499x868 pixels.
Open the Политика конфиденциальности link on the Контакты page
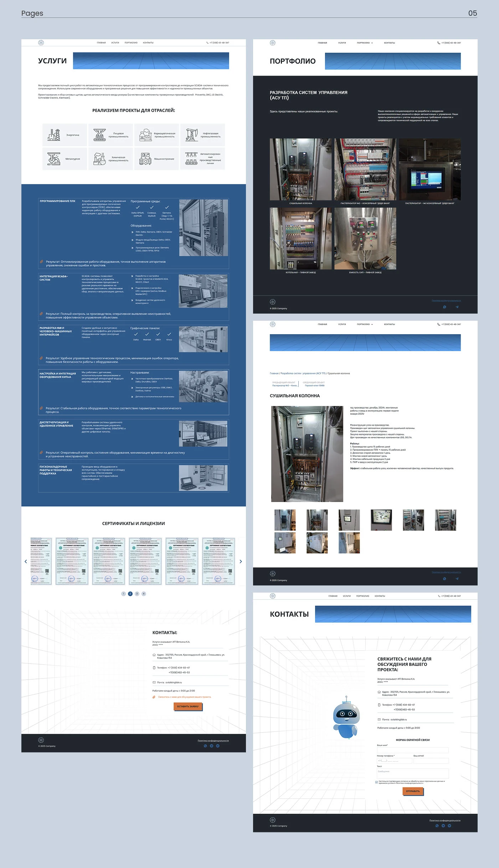(x=445, y=820)
